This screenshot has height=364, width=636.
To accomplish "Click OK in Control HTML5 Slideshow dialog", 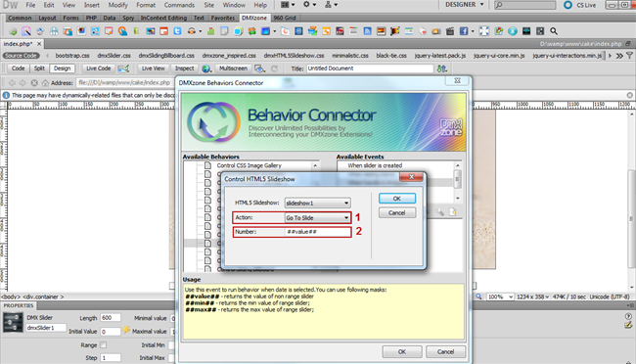I will 397,199.
